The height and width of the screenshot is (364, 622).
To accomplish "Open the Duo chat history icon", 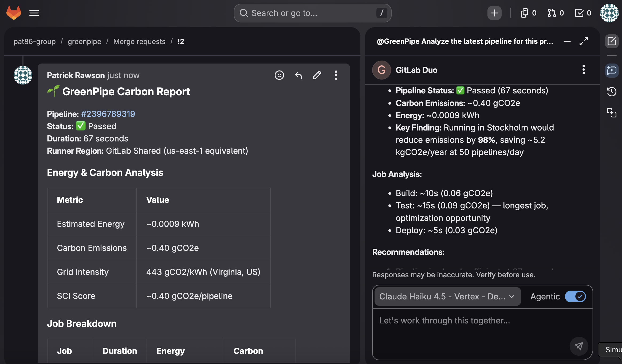I will (612, 92).
